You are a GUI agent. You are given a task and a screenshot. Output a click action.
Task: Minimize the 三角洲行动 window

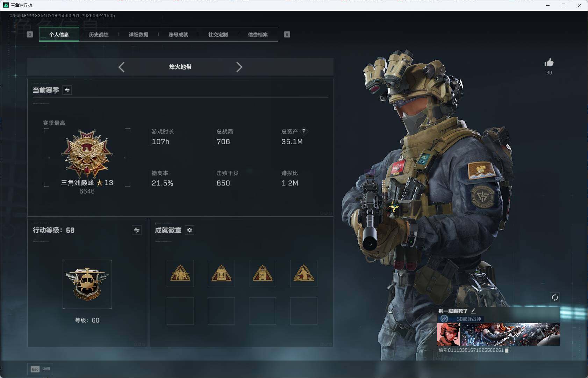coord(548,5)
